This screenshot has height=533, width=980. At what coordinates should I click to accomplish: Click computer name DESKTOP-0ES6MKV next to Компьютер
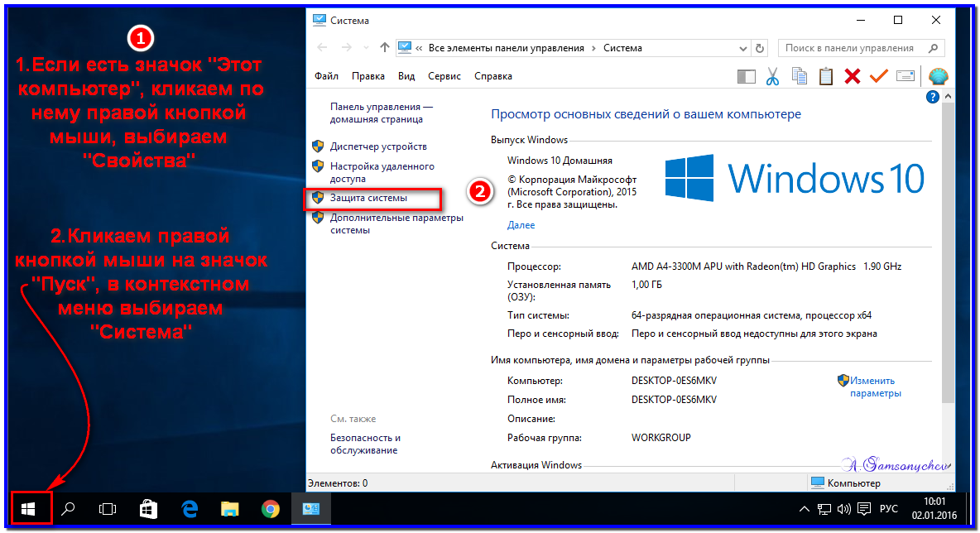tap(674, 381)
